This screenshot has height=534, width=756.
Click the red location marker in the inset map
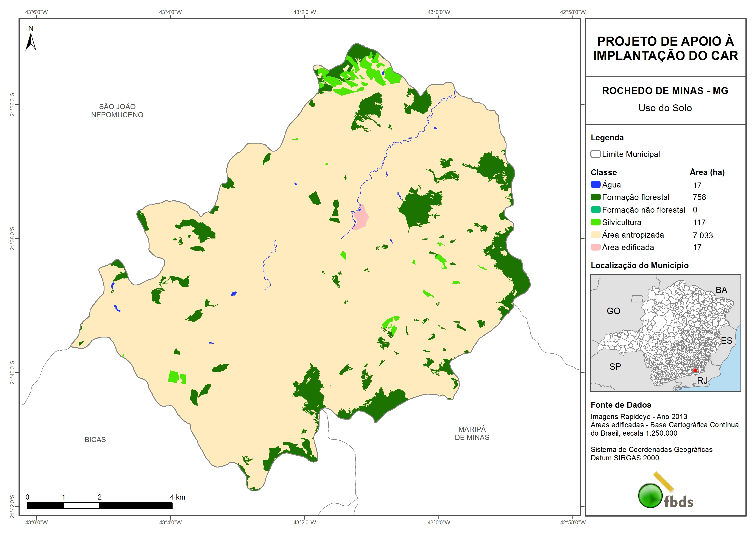tap(695, 370)
